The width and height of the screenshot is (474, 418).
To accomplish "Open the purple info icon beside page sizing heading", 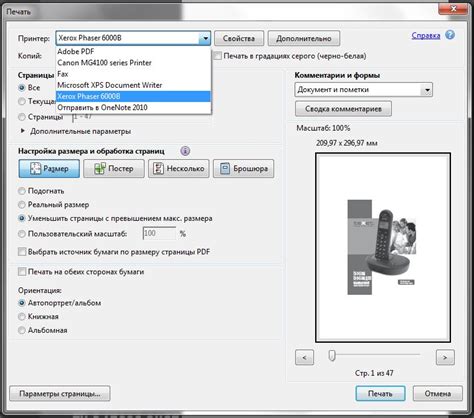I will (x=185, y=151).
